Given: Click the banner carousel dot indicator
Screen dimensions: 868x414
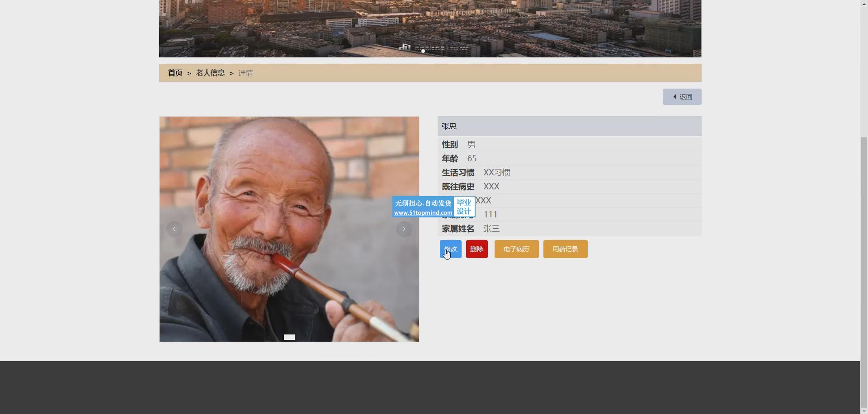Looking at the screenshot, I should point(423,51).
